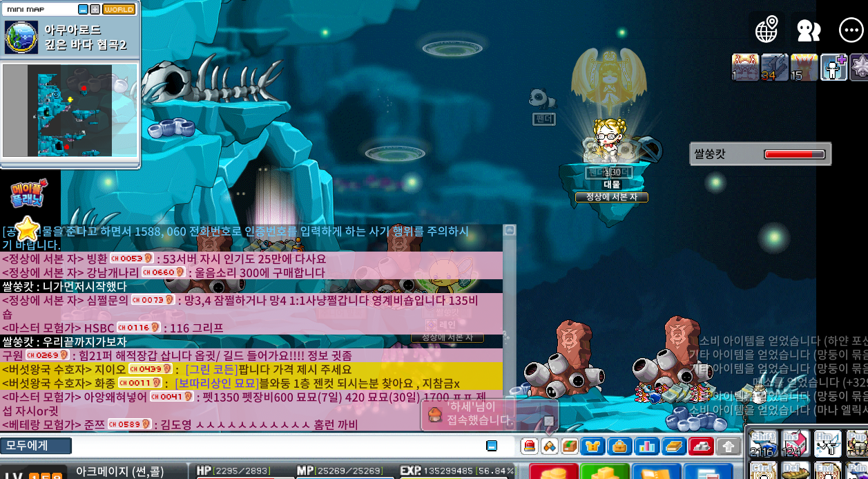
Task: Select the white figure buff with purple plus
Action: [x=834, y=68]
